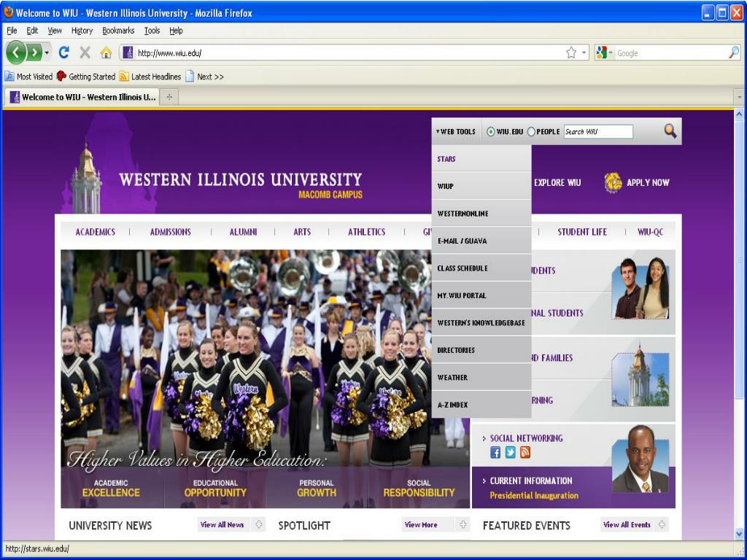This screenshot has width=747, height=560.
Task: Open the back/forward history dropdown arrow
Action: click(47, 52)
